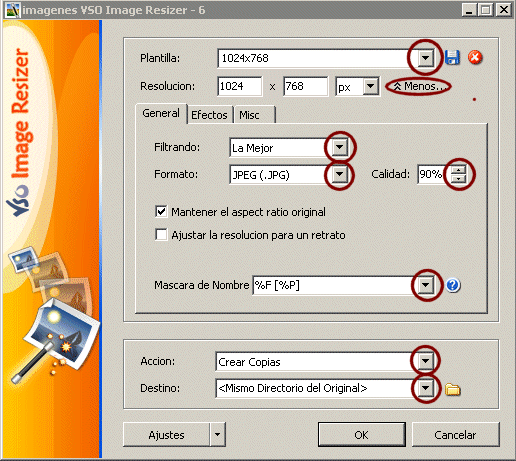This screenshot has height=461, width=516.
Task: Click the Cancelar button
Action: [455, 435]
